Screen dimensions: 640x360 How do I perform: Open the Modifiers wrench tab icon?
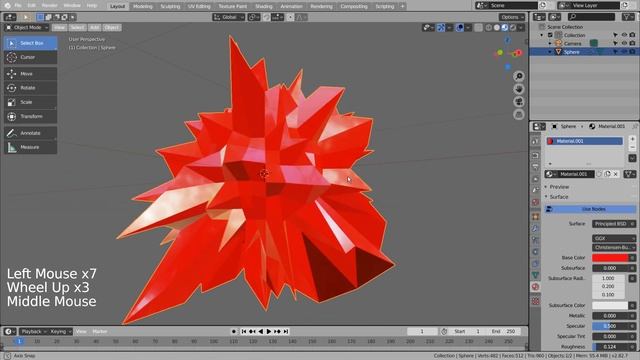pyautogui.click(x=536, y=229)
